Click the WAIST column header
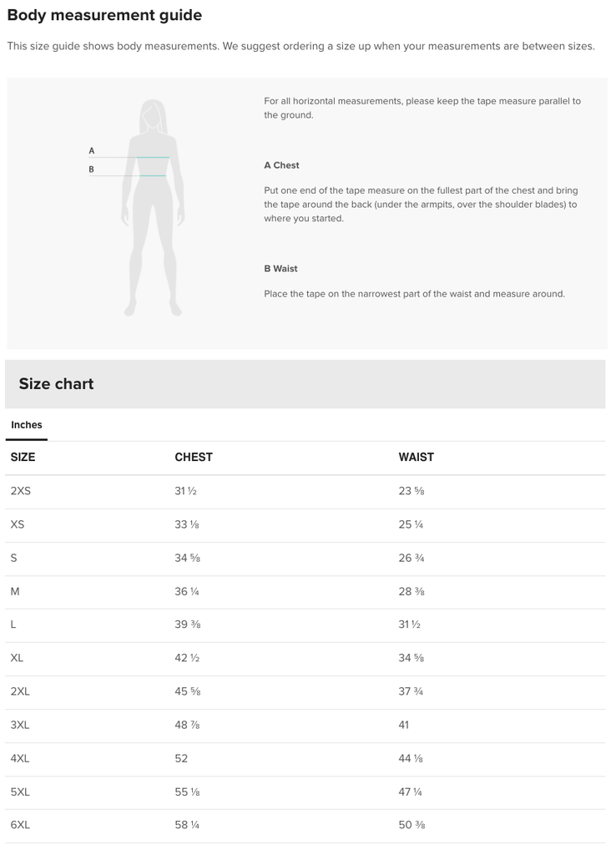This screenshot has height=855, width=616. tap(416, 457)
